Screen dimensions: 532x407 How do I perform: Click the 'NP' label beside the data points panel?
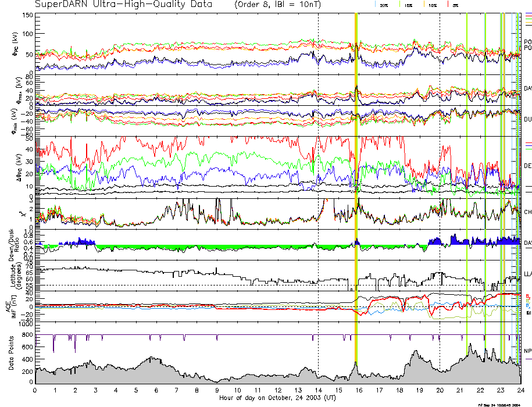tap(527, 351)
